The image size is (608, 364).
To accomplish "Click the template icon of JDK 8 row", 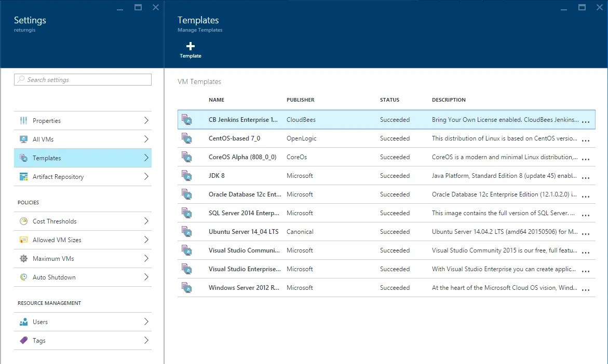I will [x=187, y=175].
